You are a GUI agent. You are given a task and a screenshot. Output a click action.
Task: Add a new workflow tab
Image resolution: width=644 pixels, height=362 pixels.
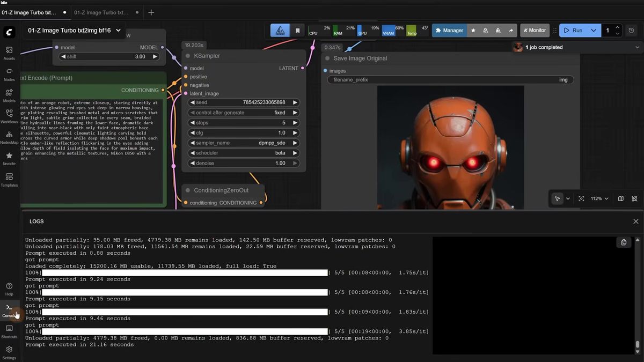[151, 12]
